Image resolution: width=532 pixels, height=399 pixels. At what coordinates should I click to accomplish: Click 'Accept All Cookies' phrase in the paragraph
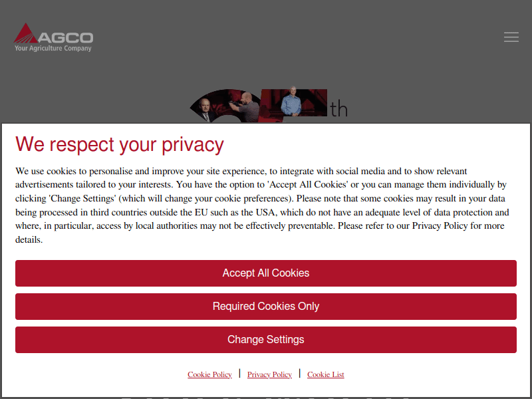tap(309, 184)
